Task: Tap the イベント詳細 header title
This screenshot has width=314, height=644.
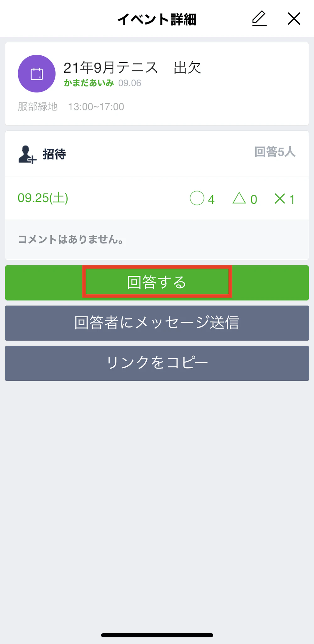Action: click(x=157, y=19)
